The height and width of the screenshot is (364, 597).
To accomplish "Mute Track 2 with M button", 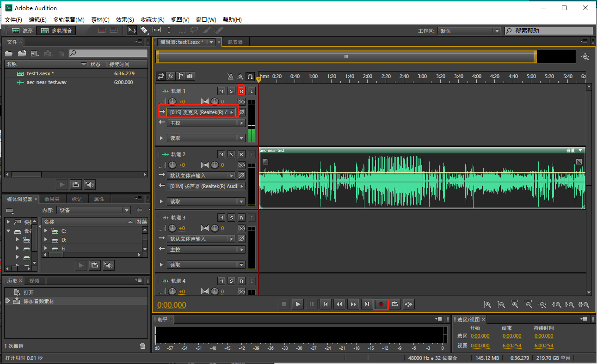I will (221, 154).
